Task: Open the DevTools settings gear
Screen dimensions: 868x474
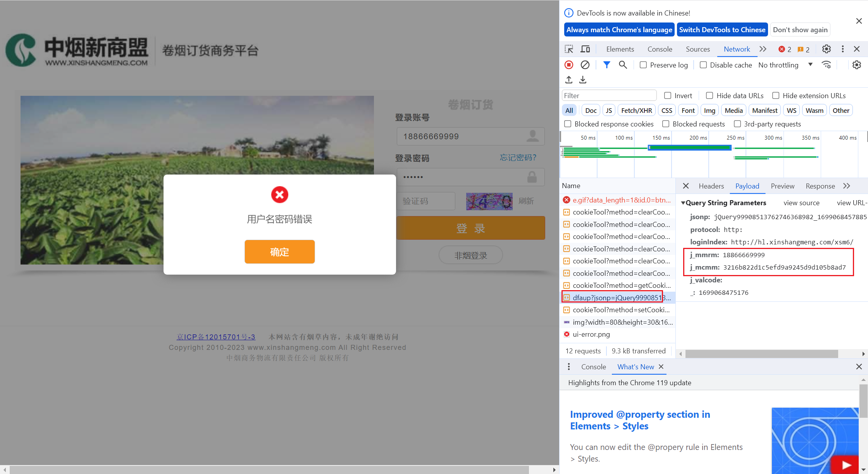Action: click(826, 49)
